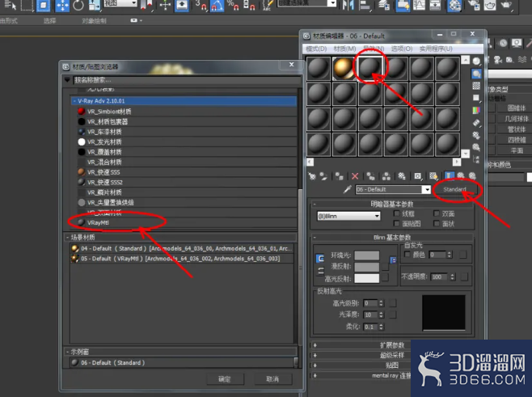Toggle Show End Result icon

click(x=449, y=175)
